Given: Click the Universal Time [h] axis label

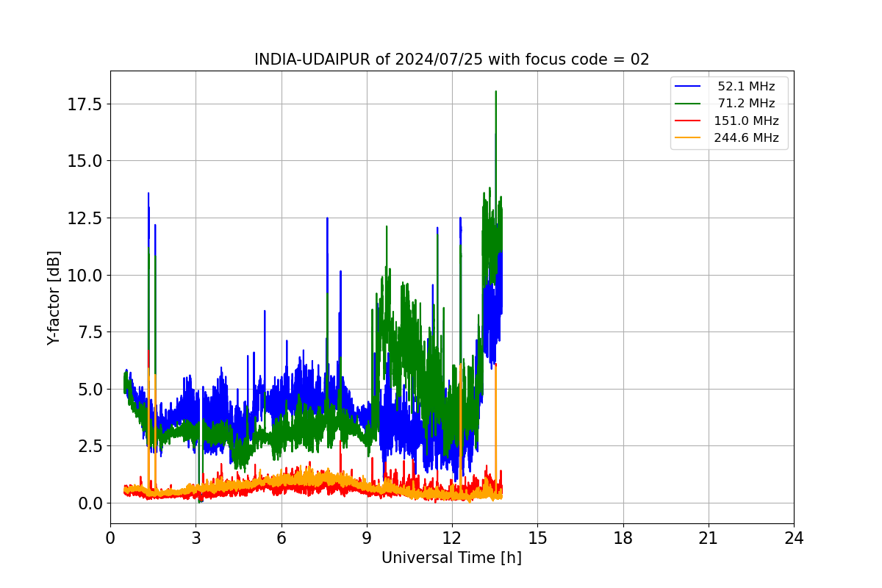Looking at the screenshot, I should pyautogui.click(x=451, y=558).
